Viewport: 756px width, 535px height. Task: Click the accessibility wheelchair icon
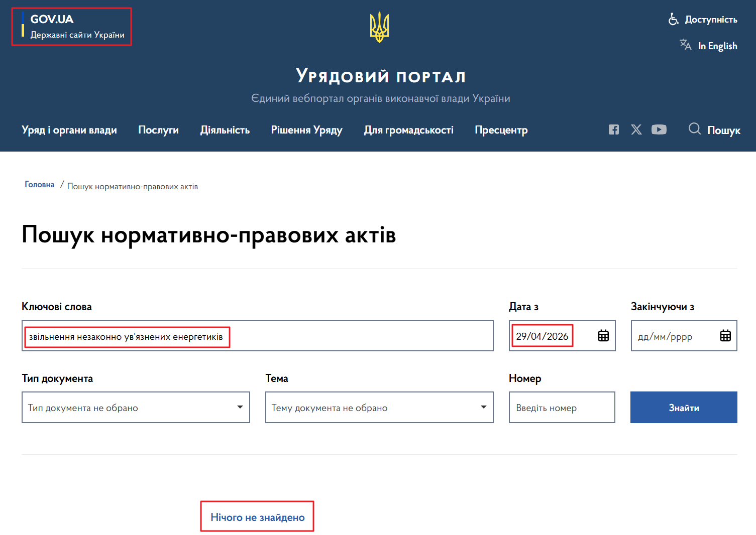pyautogui.click(x=673, y=20)
